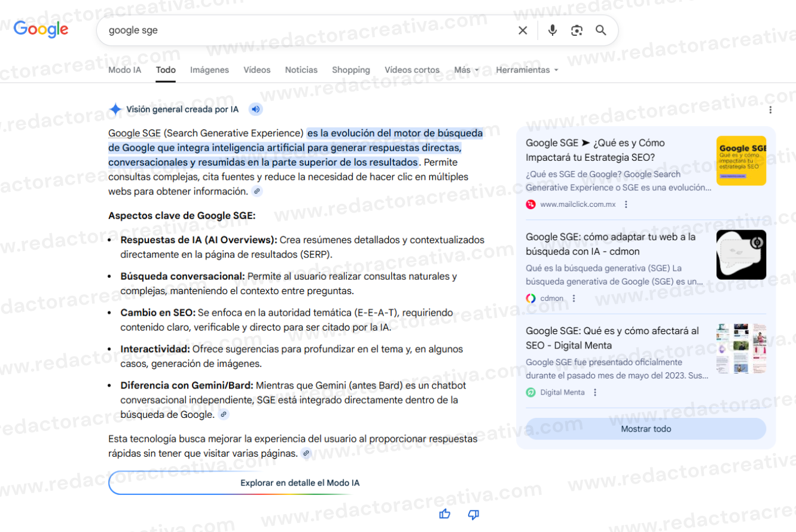Open AI overview three-dot options menu
The height and width of the screenshot is (532, 796).
click(770, 109)
